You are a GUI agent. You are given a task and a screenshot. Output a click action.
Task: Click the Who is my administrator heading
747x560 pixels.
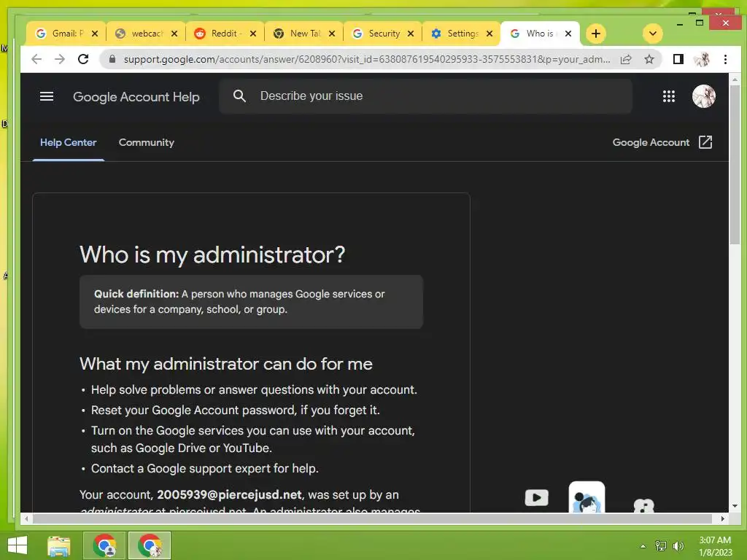click(x=212, y=254)
